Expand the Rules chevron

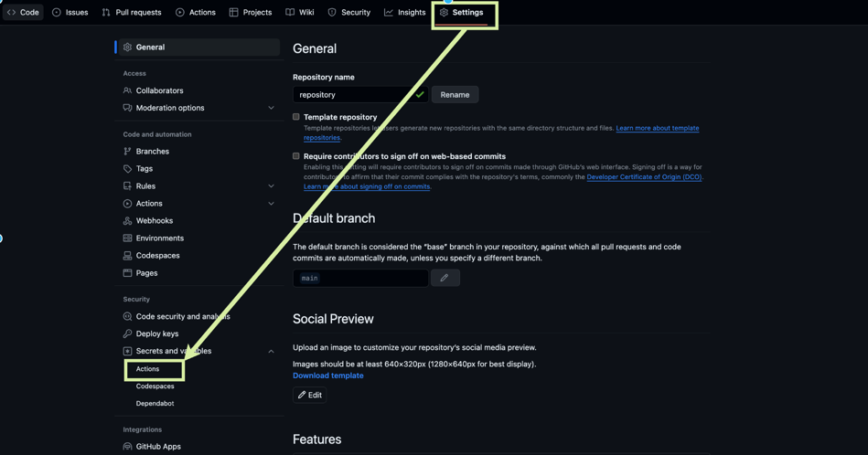272,185
